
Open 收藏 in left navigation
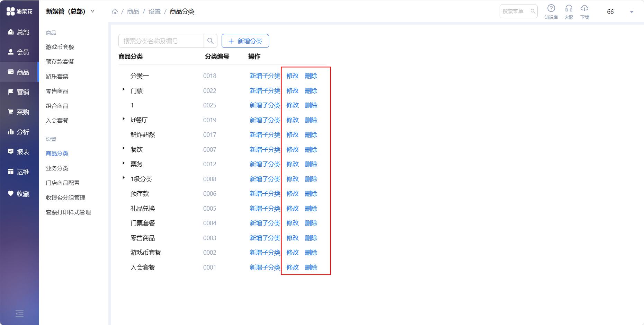pyautogui.click(x=19, y=194)
